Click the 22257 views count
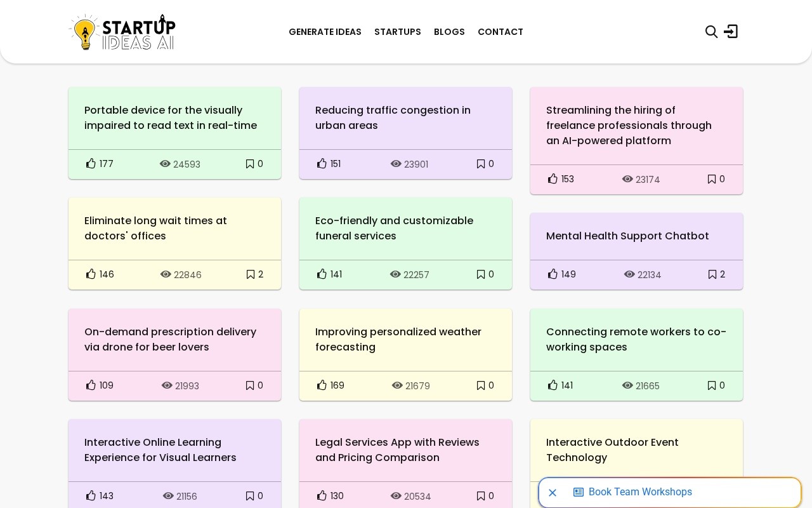The image size is (812, 508). (416, 275)
